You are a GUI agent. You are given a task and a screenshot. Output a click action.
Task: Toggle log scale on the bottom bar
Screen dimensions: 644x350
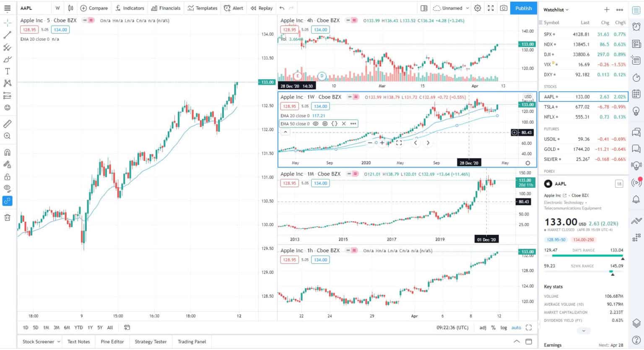click(503, 327)
